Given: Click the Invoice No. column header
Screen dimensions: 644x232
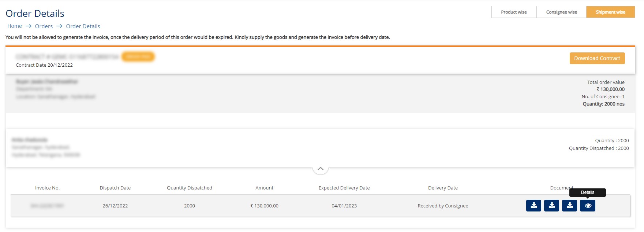Looking at the screenshot, I should 47,188.
